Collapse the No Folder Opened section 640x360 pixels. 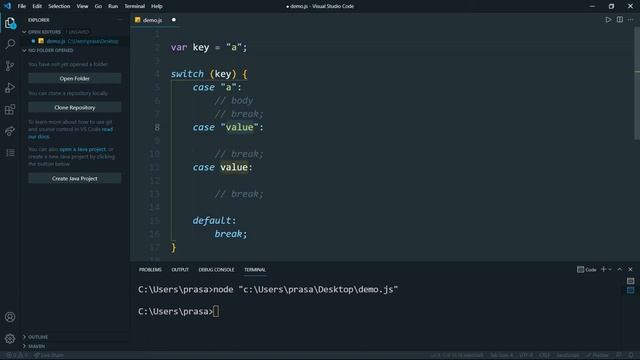[24, 51]
